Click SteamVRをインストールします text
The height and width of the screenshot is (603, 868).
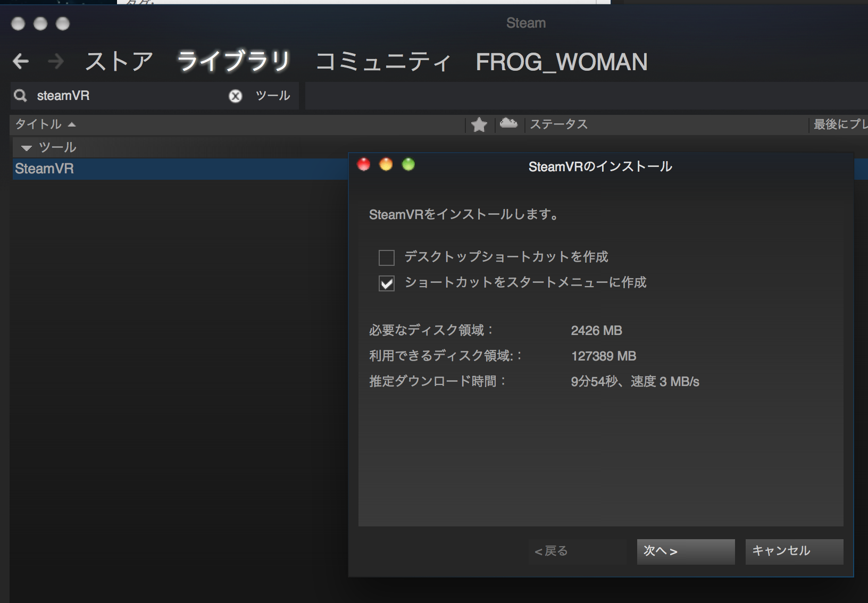pos(464,215)
